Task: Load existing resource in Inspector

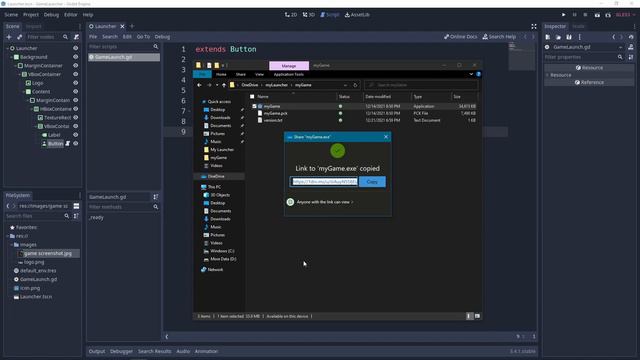Action: [x=558, y=37]
